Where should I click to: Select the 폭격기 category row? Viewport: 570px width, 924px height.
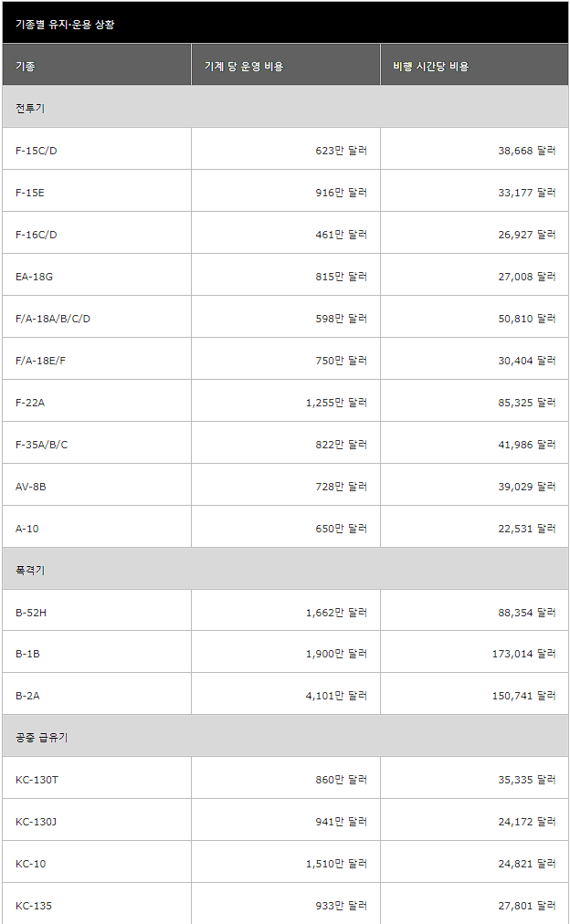tap(30, 570)
